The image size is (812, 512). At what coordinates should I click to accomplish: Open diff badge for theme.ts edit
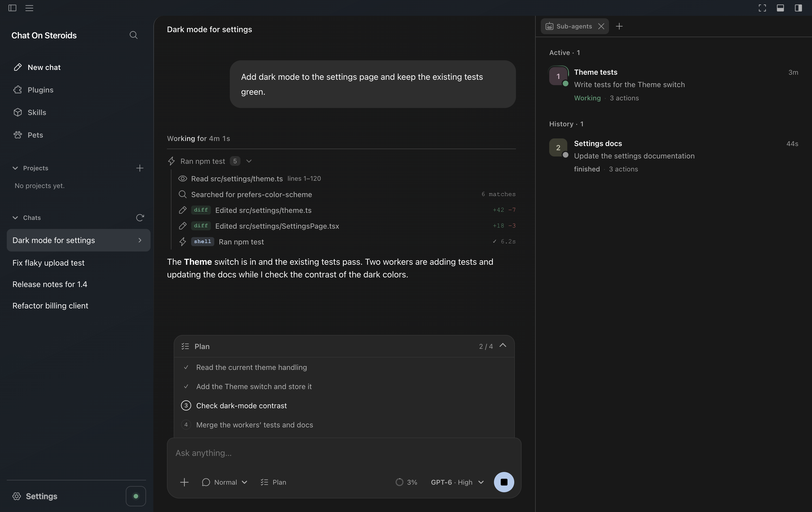[x=201, y=210]
